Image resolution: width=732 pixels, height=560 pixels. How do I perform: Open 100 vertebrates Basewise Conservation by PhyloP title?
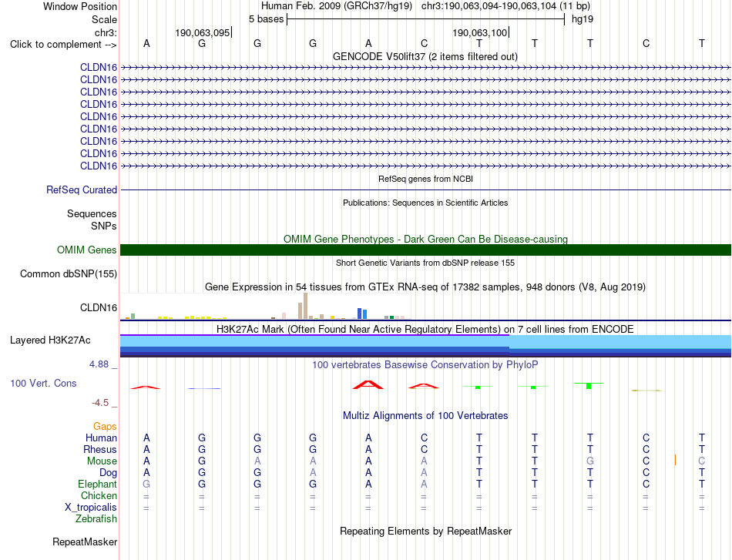[x=425, y=365]
